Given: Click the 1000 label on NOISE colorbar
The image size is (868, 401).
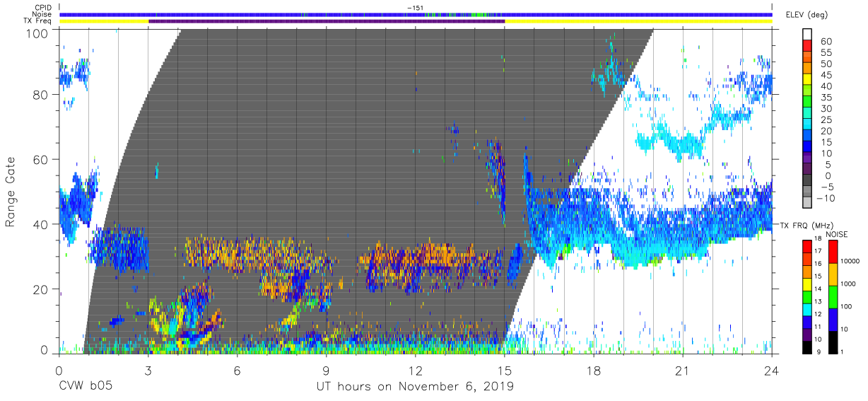Looking at the screenshot, I should [x=849, y=284].
